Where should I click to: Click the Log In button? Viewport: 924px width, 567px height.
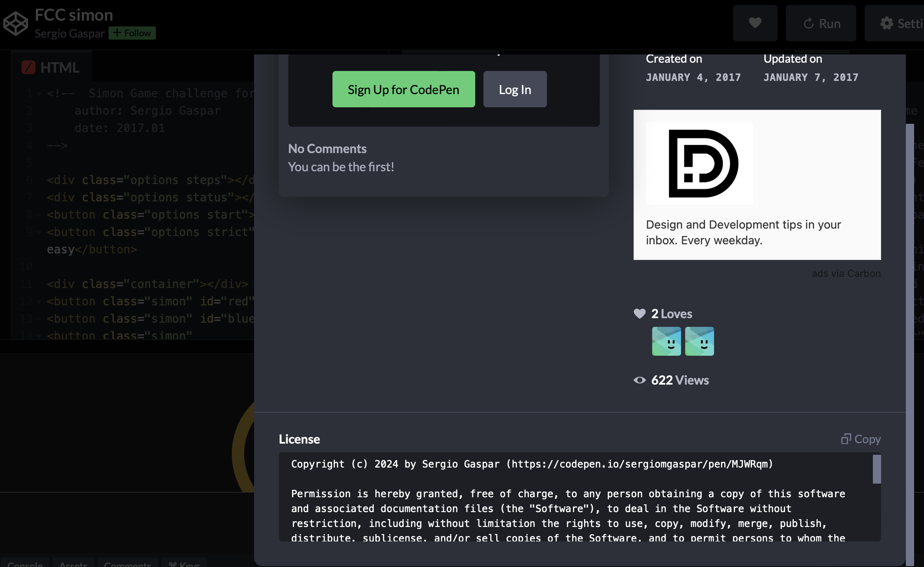(x=515, y=89)
